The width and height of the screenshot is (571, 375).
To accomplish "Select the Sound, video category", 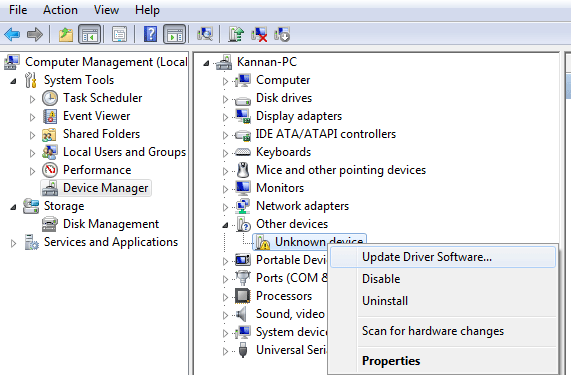I will tap(290, 314).
